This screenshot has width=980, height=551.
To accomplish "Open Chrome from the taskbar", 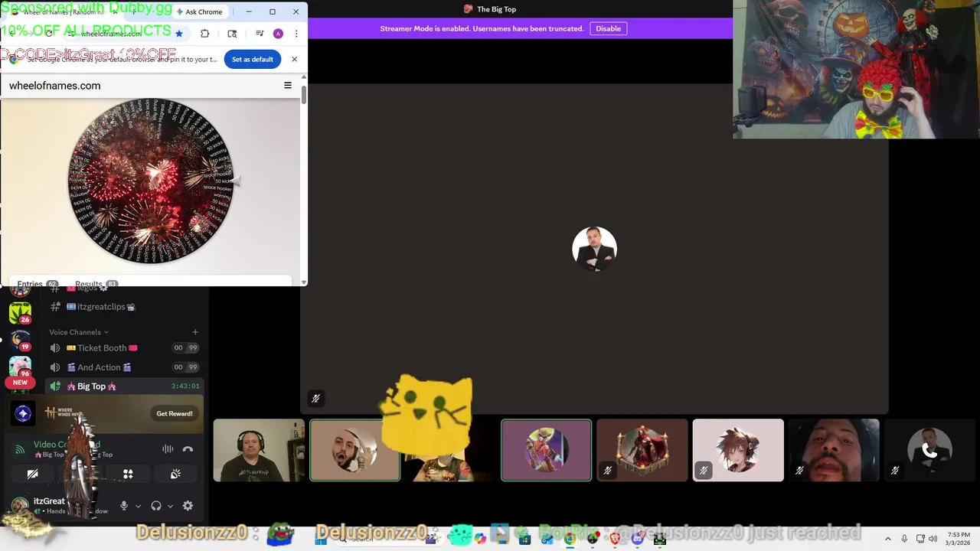I will pos(570,539).
